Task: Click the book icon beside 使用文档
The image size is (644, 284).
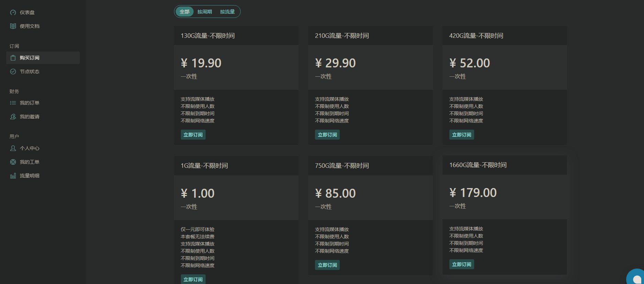Action: 13,26
